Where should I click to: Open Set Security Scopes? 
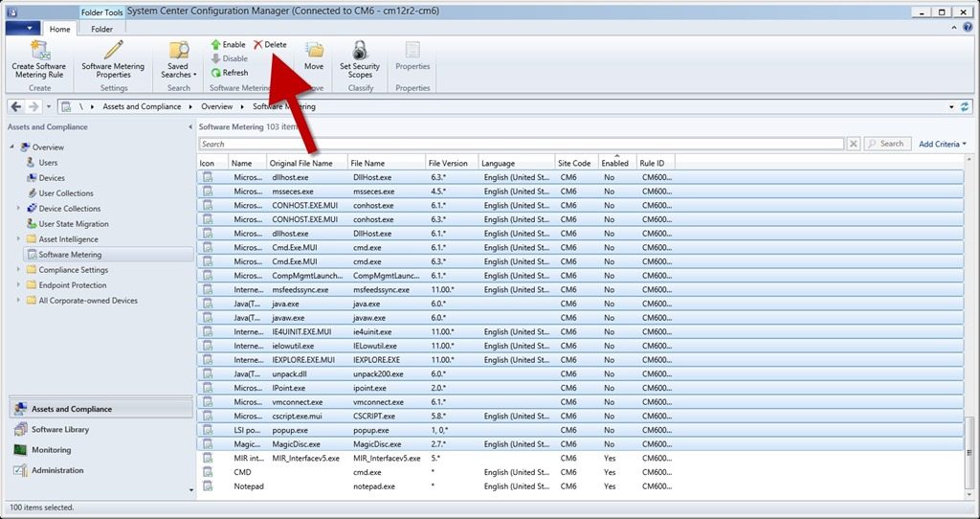coord(360,59)
